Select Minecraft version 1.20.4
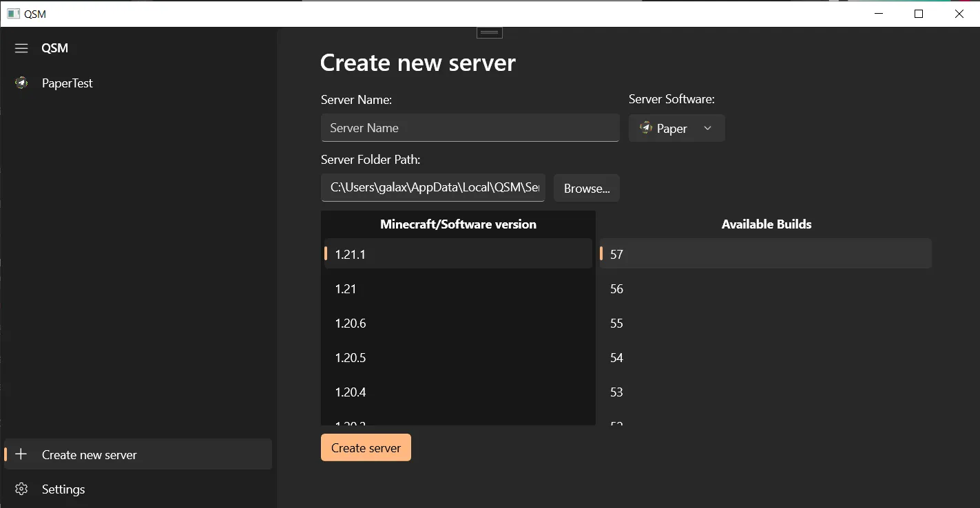The width and height of the screenshot is (980, 508). pyautogui.click(x=458, y=392)
